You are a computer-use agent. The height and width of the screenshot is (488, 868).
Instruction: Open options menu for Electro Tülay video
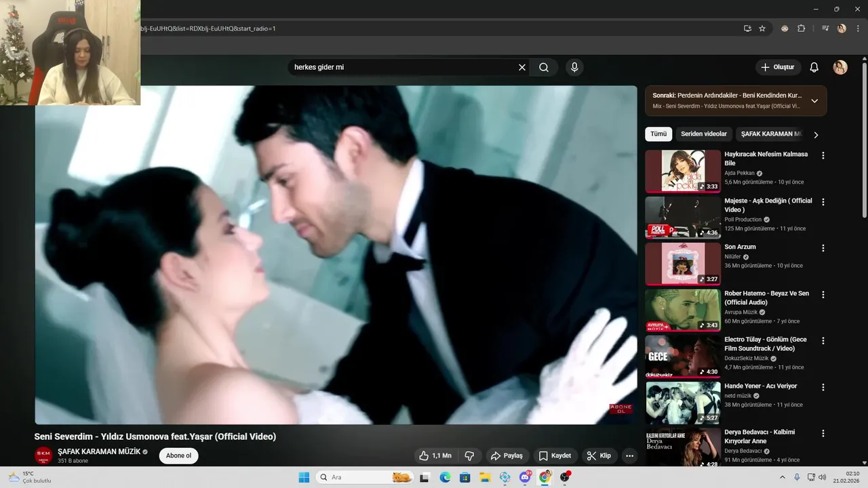click(x=823, y=341)
